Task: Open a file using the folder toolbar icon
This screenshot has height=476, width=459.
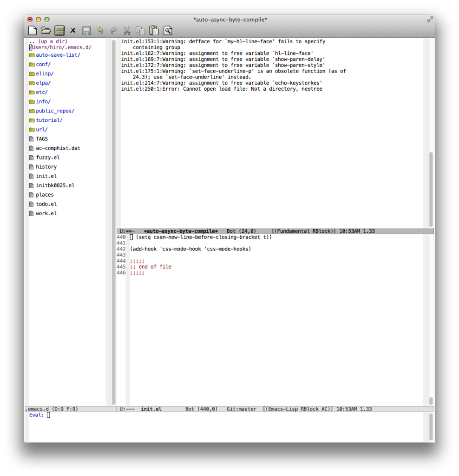Action: click(46, 30)
